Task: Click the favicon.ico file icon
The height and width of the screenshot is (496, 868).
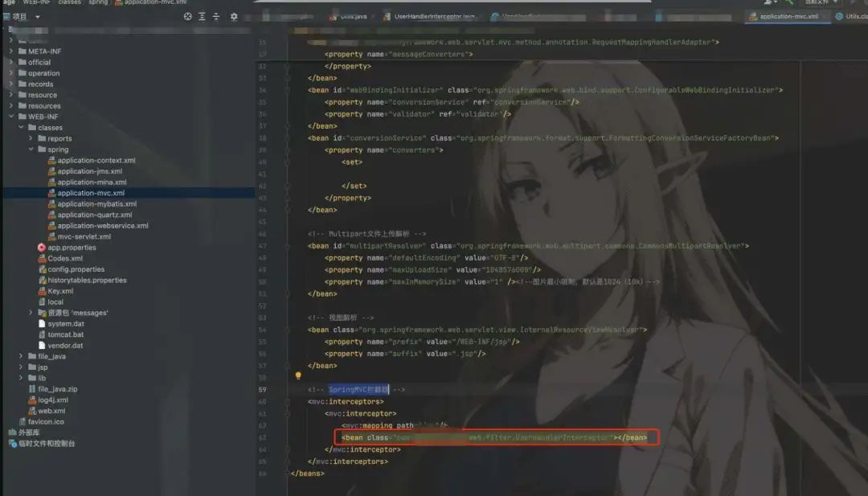Action: click(23, 422)
